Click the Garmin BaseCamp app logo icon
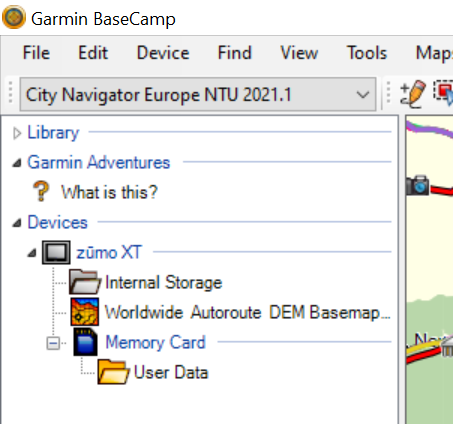Screen dimensions: 453x424 point(14,17)
